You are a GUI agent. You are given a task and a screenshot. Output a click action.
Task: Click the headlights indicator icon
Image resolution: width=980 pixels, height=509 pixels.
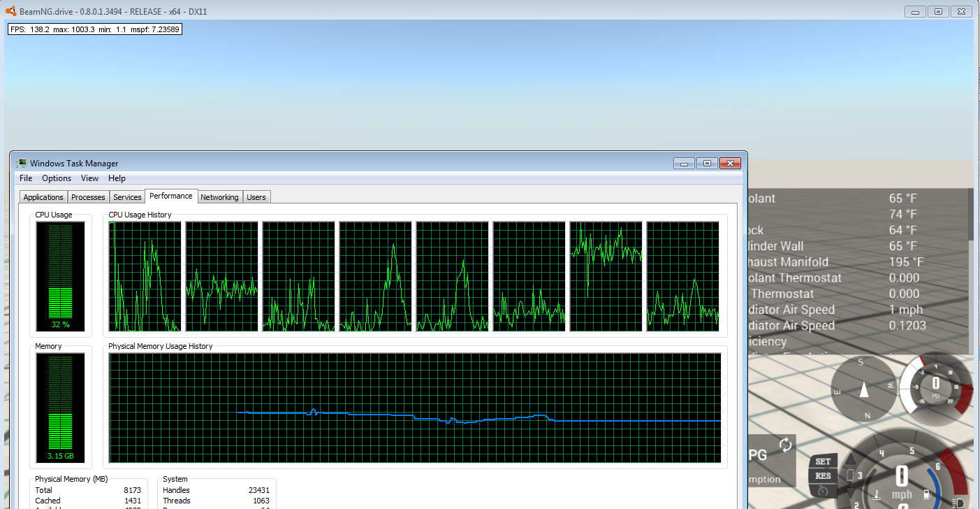click(x=959, y=503)
